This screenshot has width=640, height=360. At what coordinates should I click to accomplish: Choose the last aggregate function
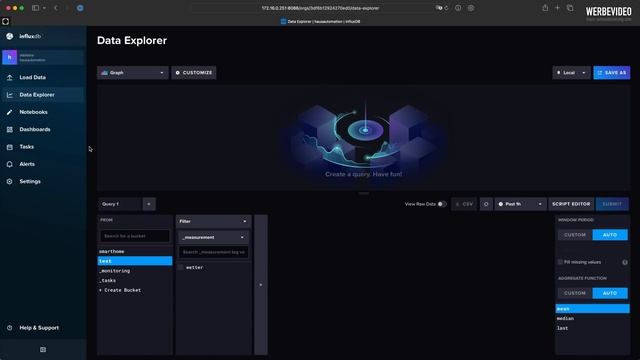click(592, 328)
